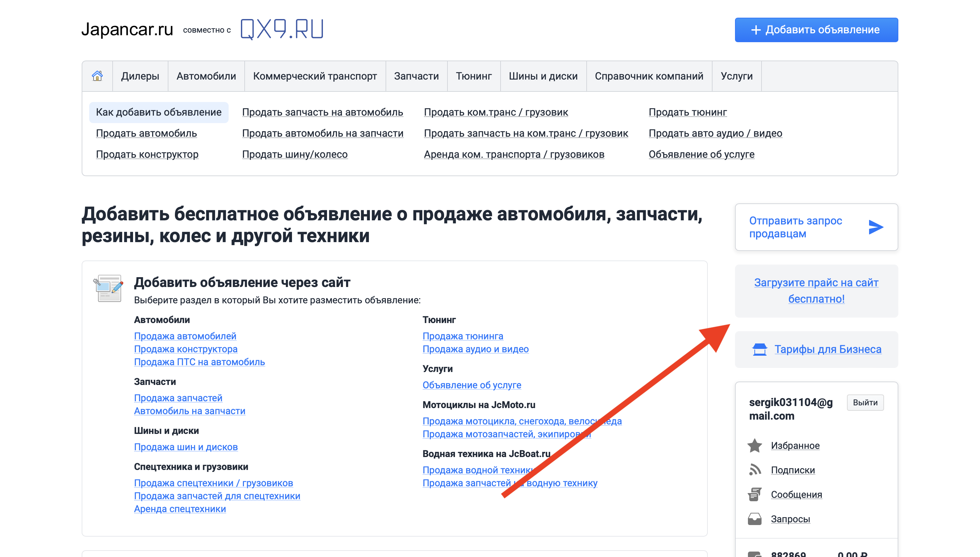The width and height of the screenshot is (980, 557).
Task: Click Объявление об услуге under Услуги
Action: 472,385
